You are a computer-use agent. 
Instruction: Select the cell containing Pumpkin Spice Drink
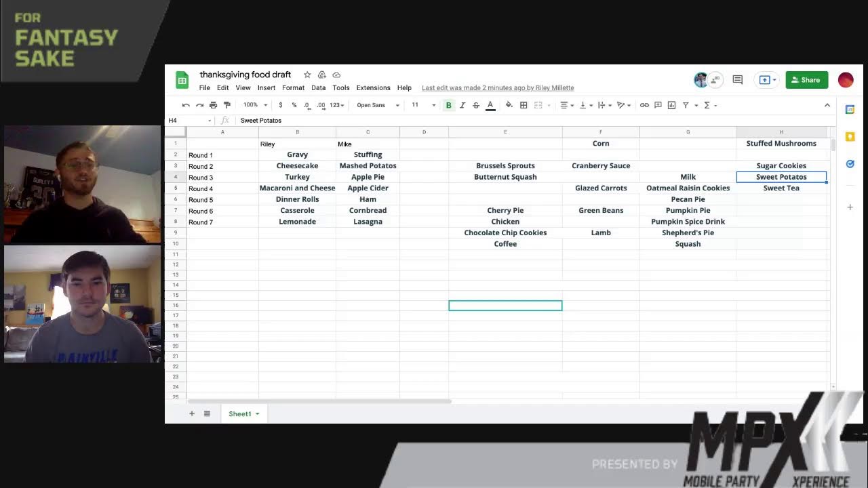point(688,222)
